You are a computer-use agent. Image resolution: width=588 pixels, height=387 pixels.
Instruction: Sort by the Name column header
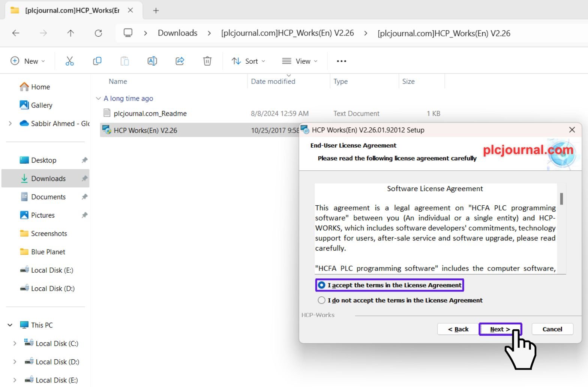coord(118,81)
